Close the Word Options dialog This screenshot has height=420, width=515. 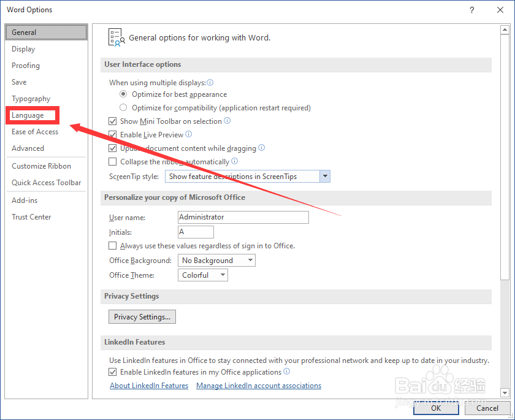500,10
